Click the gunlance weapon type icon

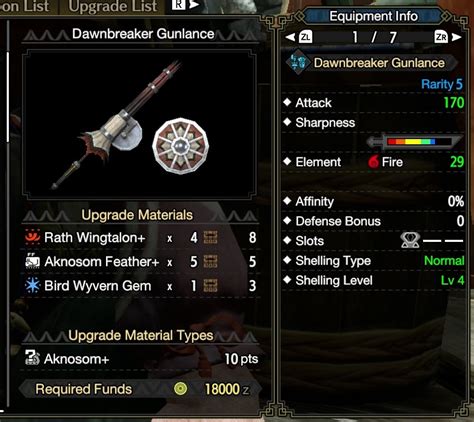[x=297, y=62]
